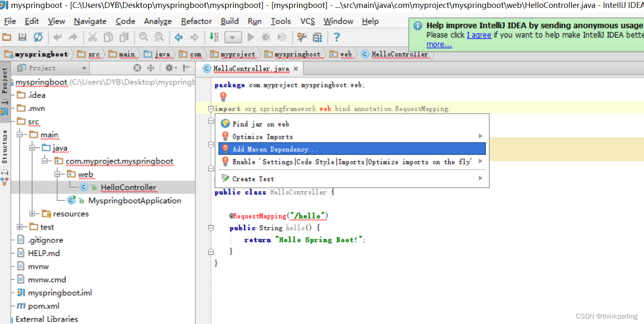The height and width of the screenshot is (324, 644).
Task: Select HelloController in project tree
Action: 128,187
